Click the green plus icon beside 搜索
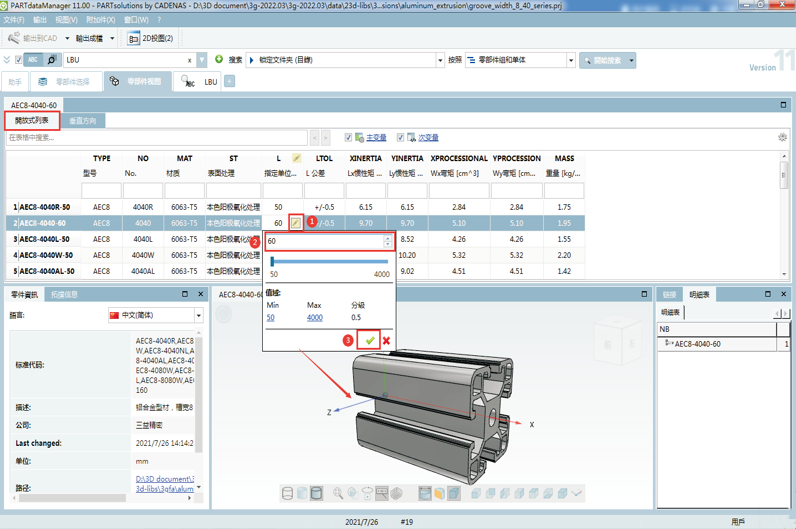The width and height of the screenshot is (796, 529). (x=219, y=59)
